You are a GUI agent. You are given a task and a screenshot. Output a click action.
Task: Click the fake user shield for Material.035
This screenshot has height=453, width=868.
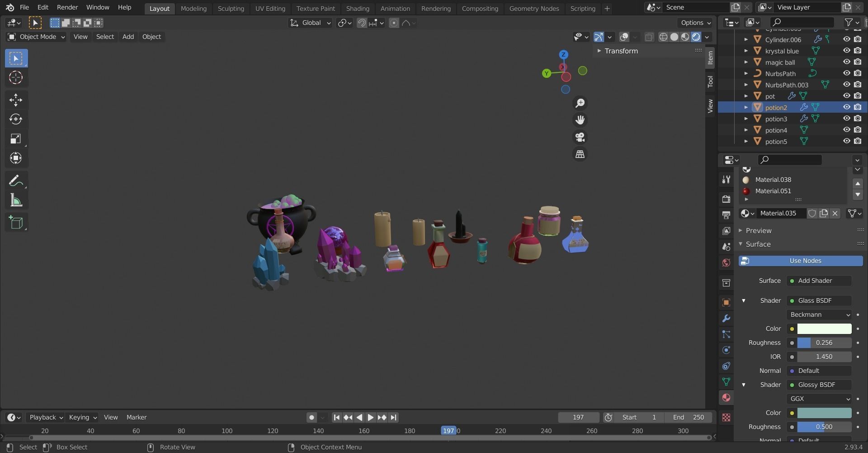point(812,214)
